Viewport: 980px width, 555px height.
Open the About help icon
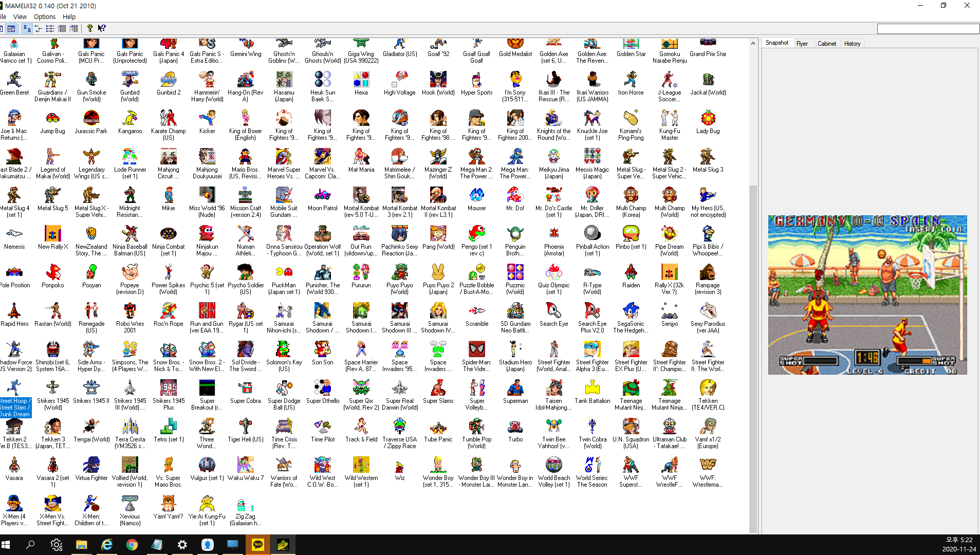pos(89,29)
